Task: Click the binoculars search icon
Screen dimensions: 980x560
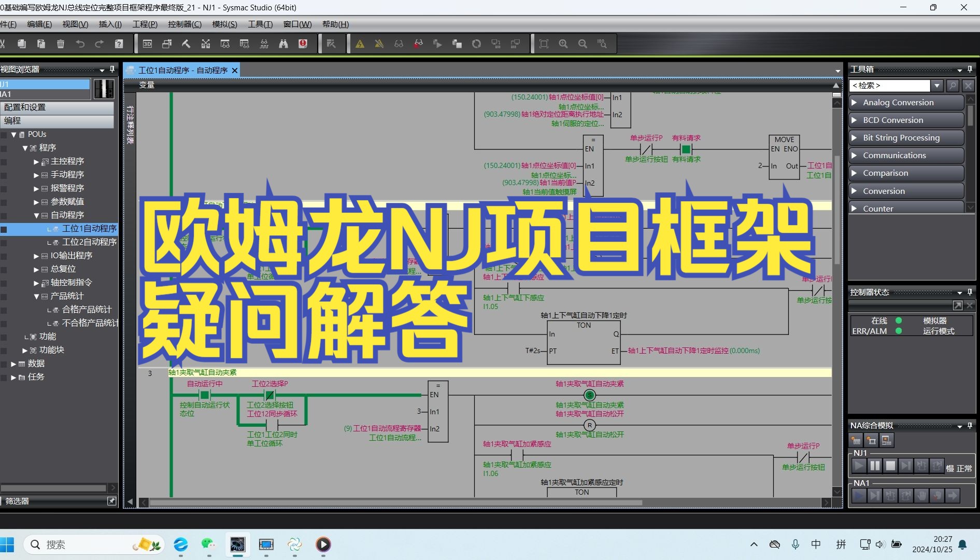Action: (283, 44)
